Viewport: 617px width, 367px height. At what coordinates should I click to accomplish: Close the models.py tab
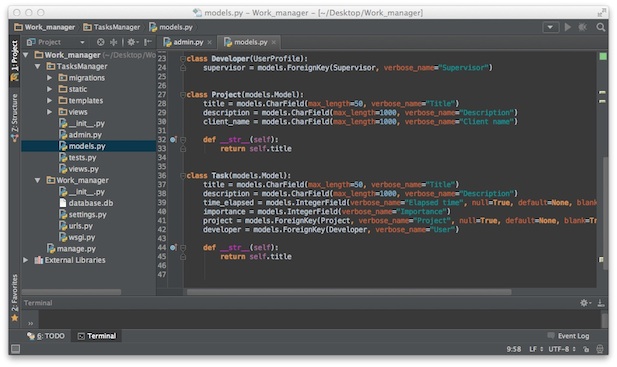pyautogui.click(x=273, y=42)
